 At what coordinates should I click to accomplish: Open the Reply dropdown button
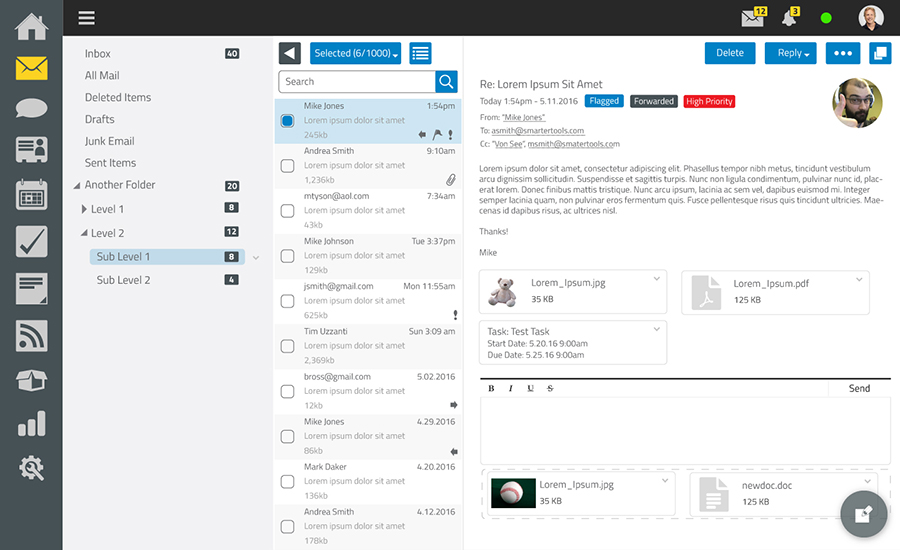(x=790, y=53)
